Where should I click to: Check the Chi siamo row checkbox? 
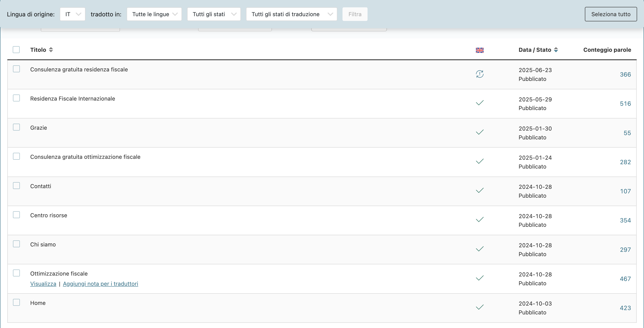(16, 244)
